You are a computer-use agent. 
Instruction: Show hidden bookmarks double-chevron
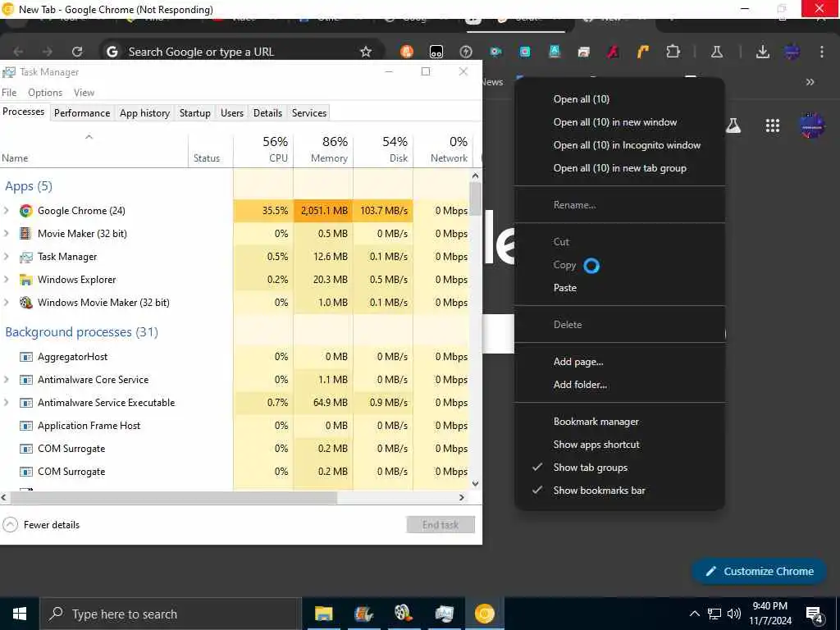tap(810, 82)
